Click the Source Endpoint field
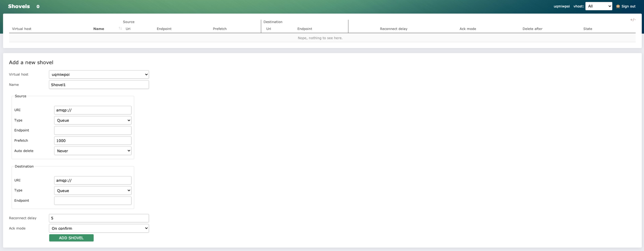 [x=93, y=130]
